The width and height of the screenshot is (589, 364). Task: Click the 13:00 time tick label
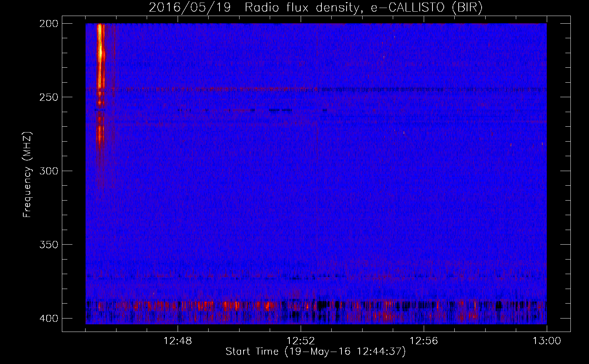[x=547, y=341]
